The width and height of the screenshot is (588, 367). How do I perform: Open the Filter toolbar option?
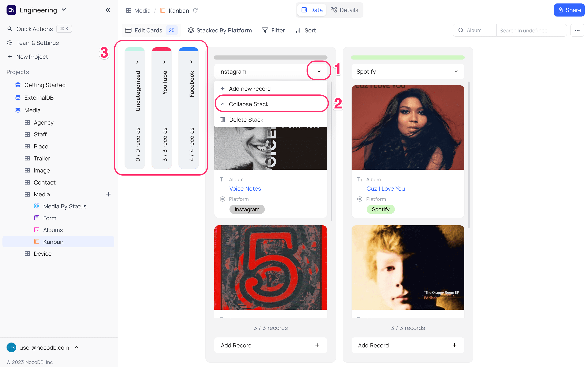pyautogui.click(x=273, y=30)
